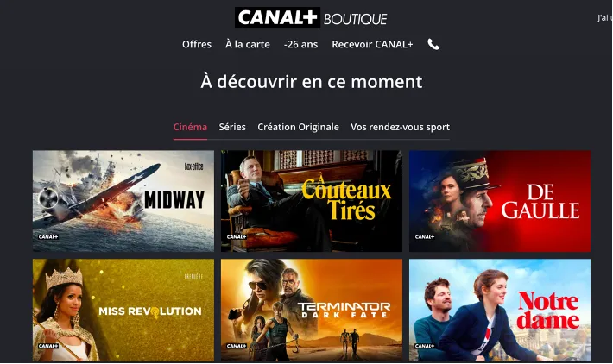Open the Offres menu

click(197, 45)
